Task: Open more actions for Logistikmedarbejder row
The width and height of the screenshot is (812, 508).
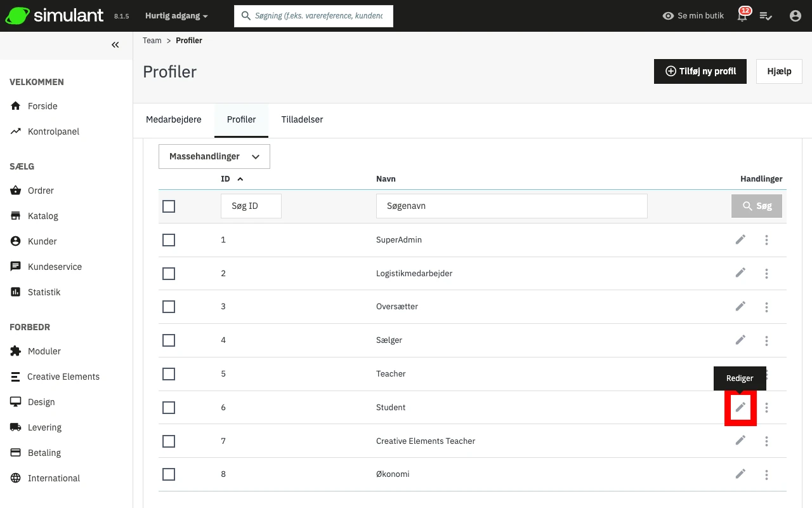Action: click(x=766, y=274)
